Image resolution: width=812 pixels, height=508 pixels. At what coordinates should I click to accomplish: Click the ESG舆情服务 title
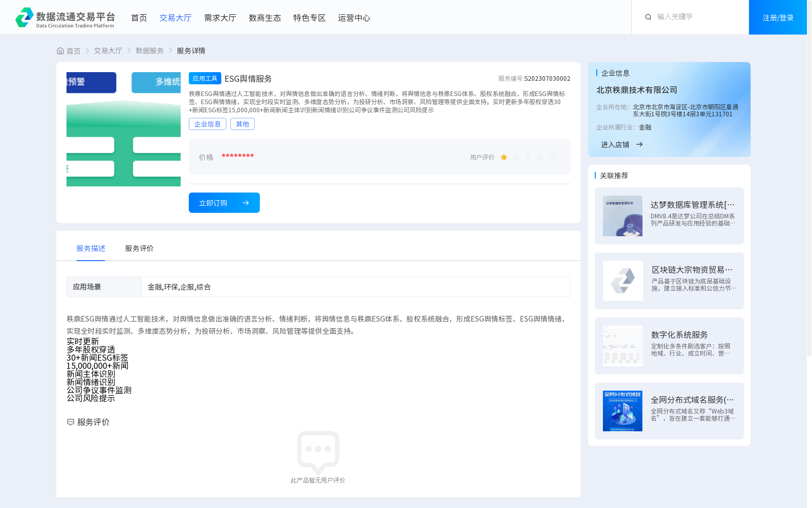click(248, 79)
